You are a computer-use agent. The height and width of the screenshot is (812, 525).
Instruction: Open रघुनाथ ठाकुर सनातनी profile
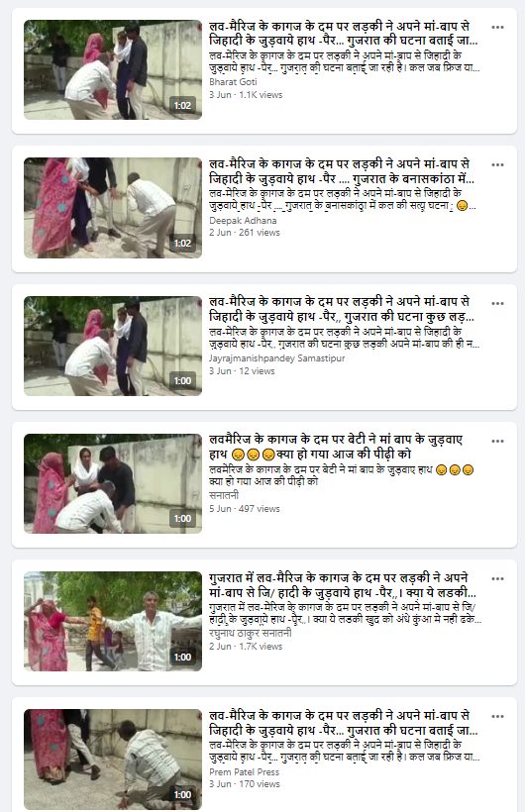[251, 633]
